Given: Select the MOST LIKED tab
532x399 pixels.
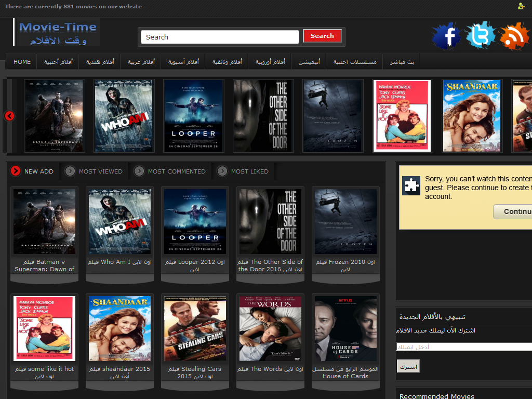Looking at the screenshot, I should pos(249,171).
